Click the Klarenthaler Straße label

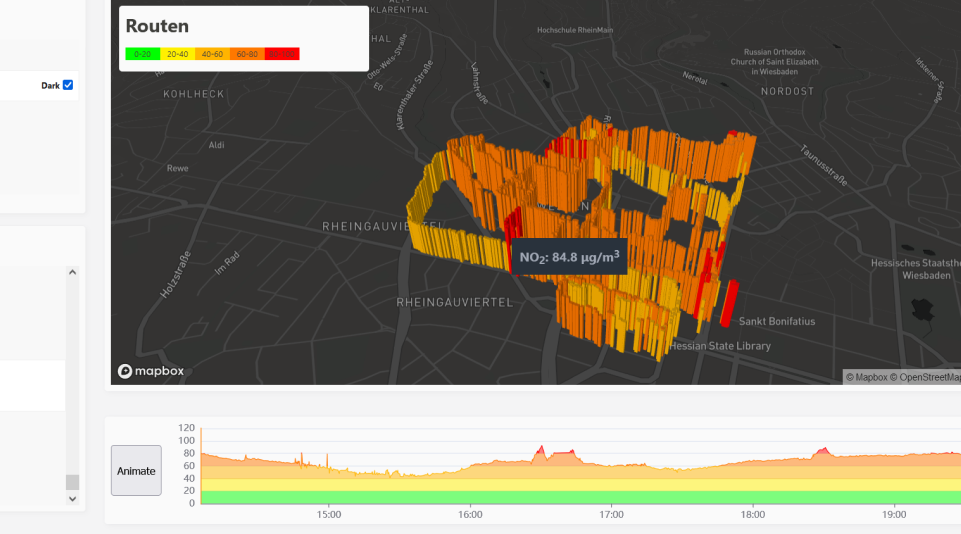click(x=414, y=95)
